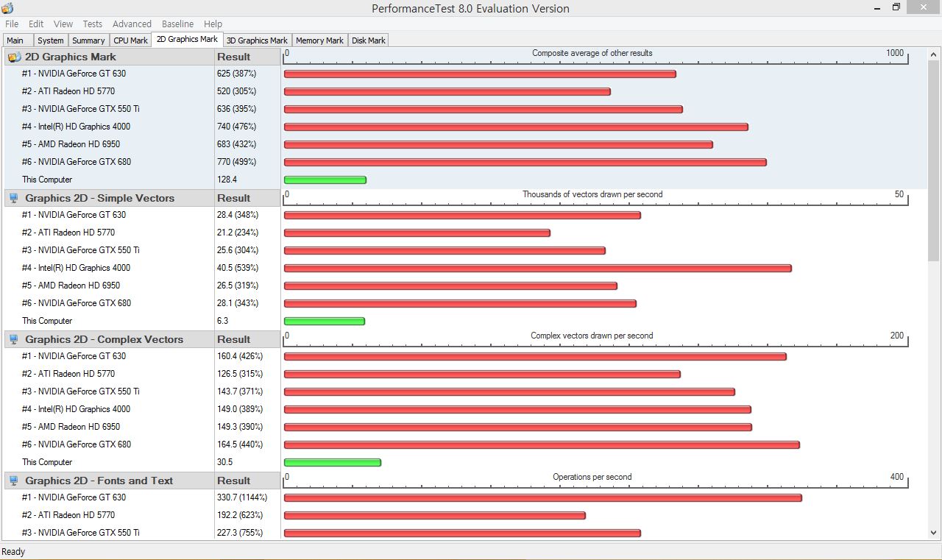Click the Graphics 2D - Complex Vectors header
This screenshot has width=942, height=560.
(109, 339)
